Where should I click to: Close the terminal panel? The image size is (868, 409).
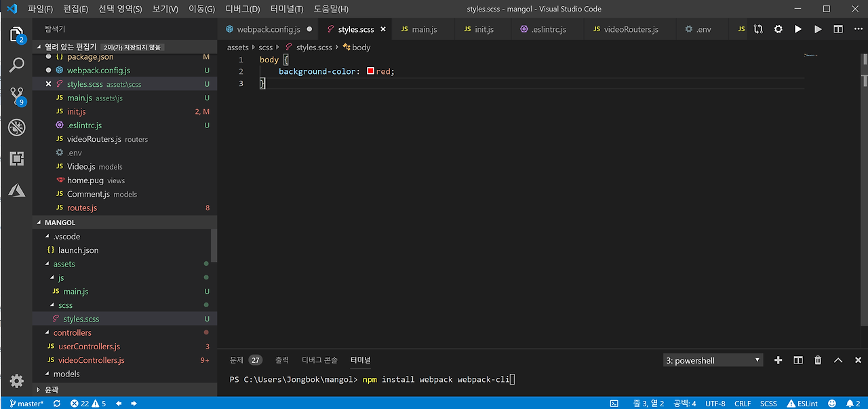pos(858,360)
